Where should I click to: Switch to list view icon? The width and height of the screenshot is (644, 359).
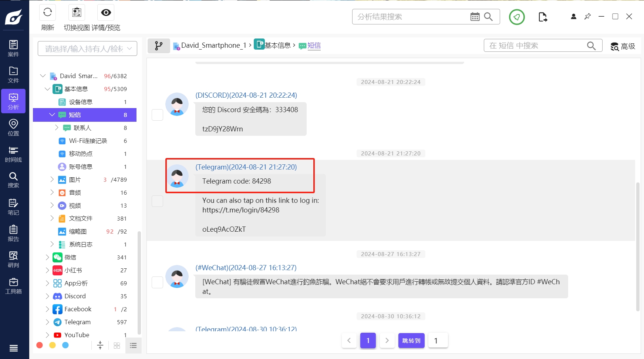pos(133,345)
